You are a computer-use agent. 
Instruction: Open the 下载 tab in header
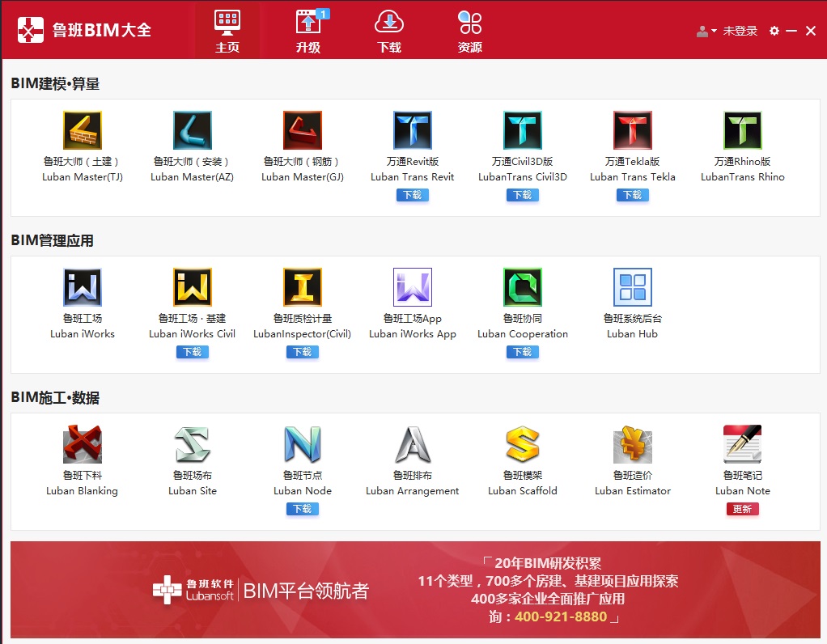tap(389, 31)
